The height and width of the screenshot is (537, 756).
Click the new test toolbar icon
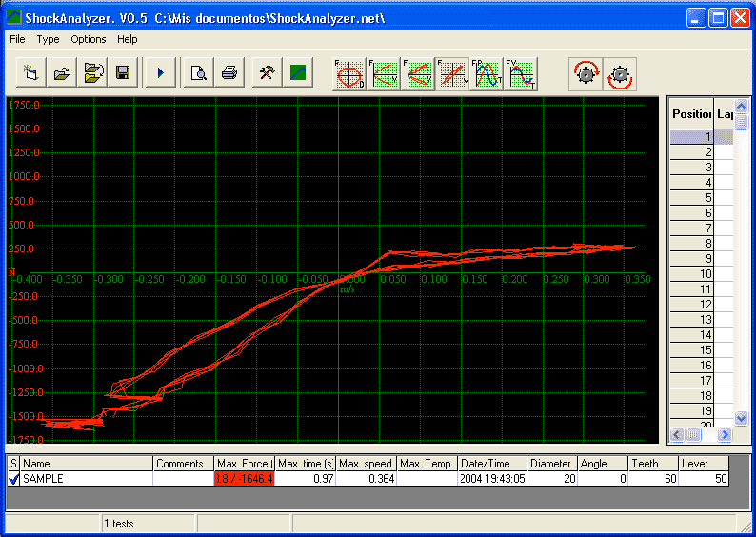(x=31, y=72)
